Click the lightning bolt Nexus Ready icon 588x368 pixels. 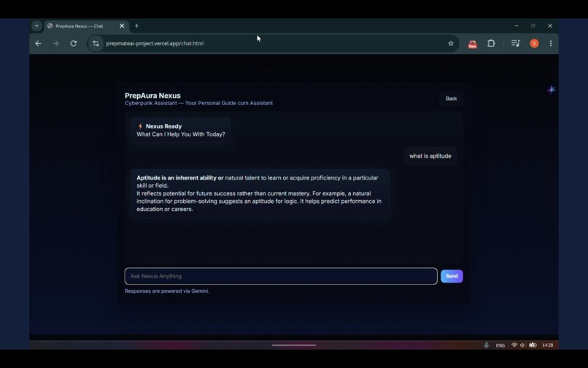point(140,126)
